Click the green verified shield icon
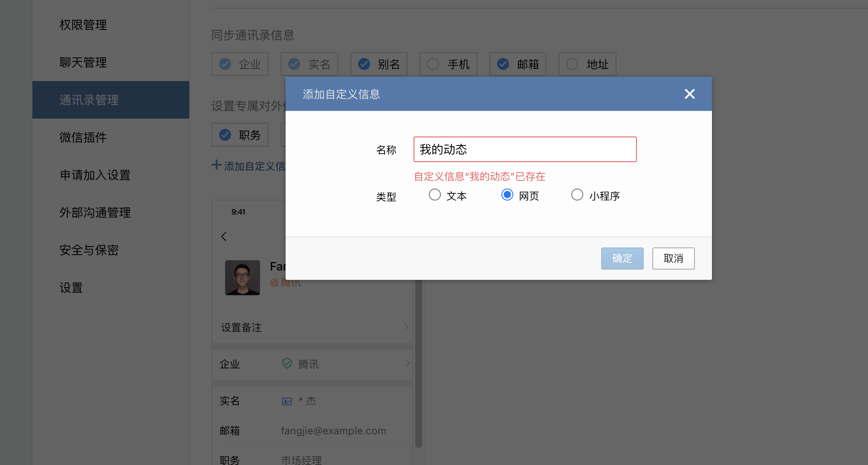The width and height of the screenshot is (868, 465). (x=287, y=363)
